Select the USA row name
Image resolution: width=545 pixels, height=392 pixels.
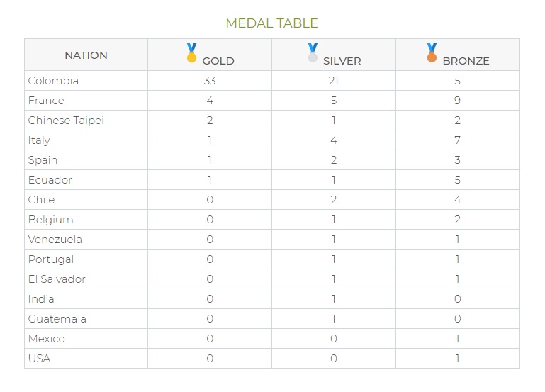tap(39, 358)
